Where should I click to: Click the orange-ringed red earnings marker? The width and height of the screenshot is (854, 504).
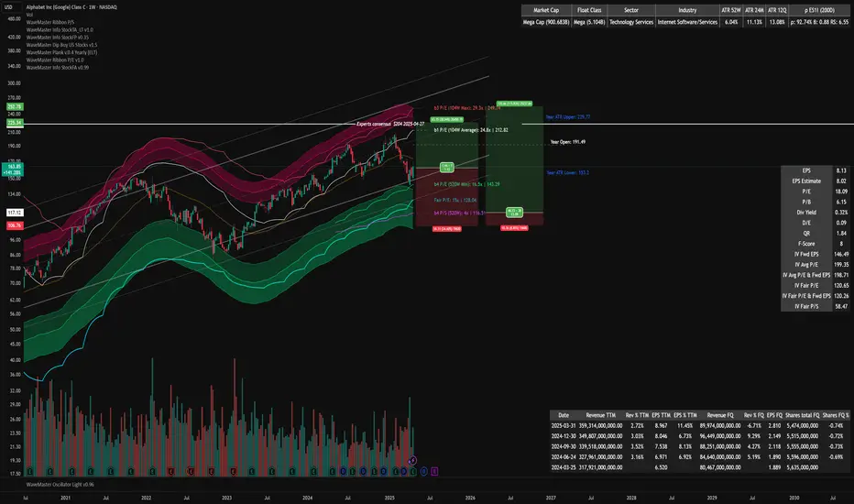click(191, 471)
